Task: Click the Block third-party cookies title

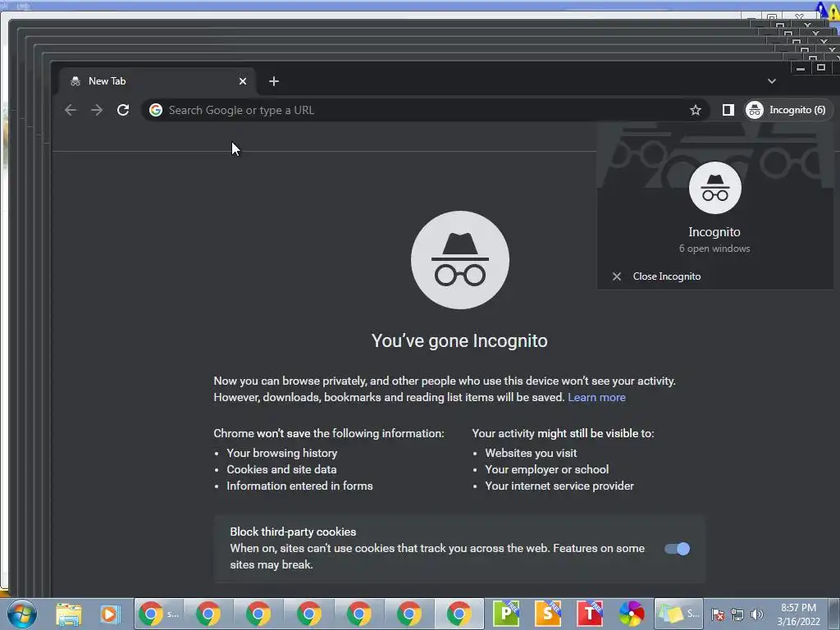Action: point(293,532)
